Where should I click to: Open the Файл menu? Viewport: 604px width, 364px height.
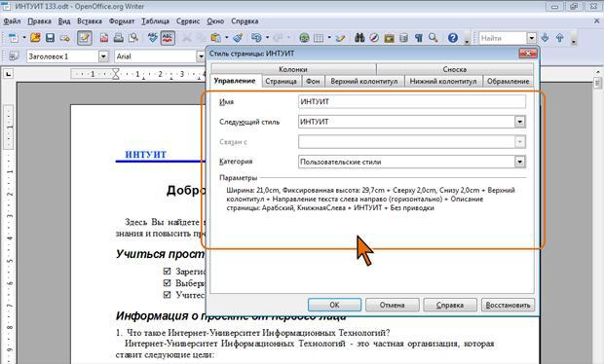[12, 21]
